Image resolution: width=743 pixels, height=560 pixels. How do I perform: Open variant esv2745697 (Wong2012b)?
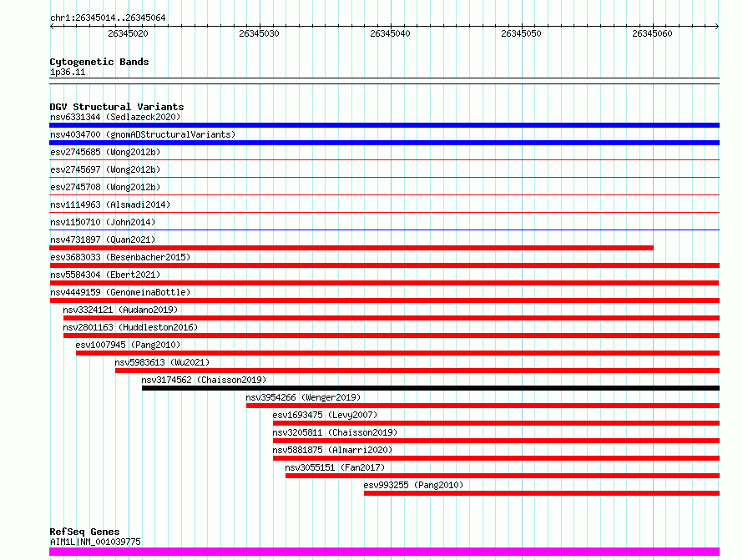(105, 169)
